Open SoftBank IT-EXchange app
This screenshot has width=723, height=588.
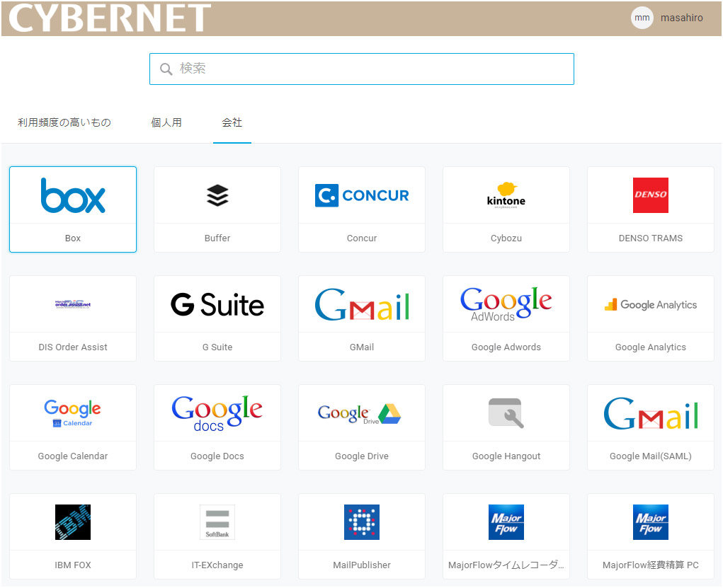[217, 536]
